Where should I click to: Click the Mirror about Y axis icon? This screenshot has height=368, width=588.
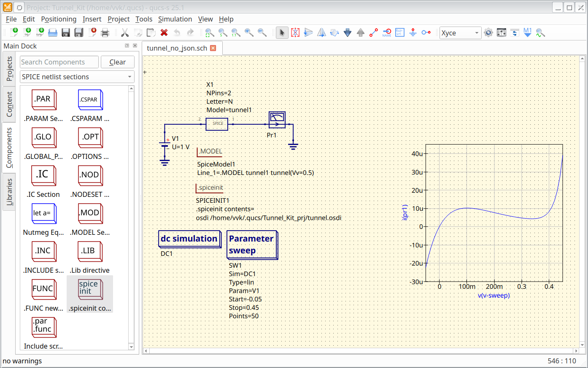(x=321, y=33)
